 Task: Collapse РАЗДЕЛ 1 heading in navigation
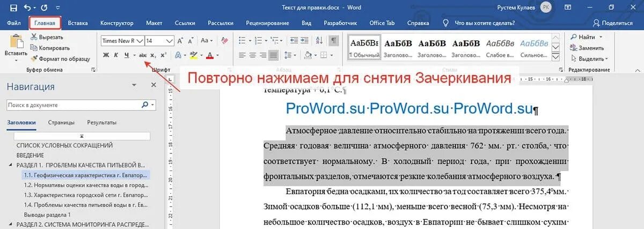pos(11,165)
